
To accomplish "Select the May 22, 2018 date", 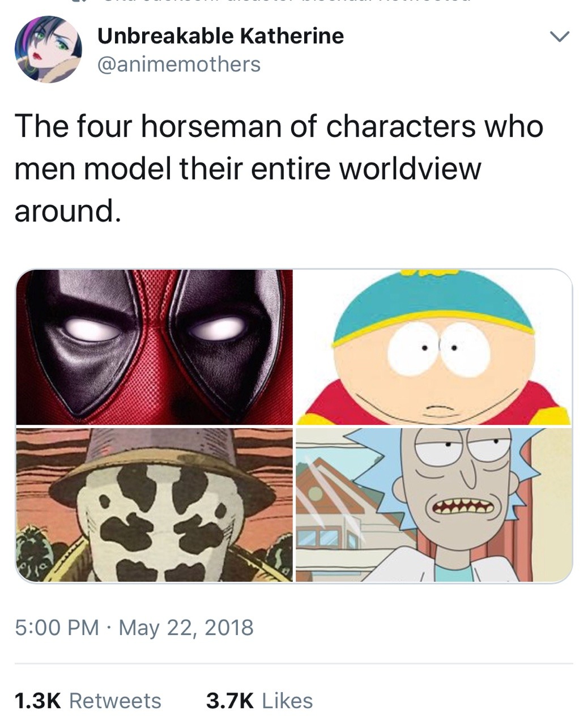I will tap(186, 628).
